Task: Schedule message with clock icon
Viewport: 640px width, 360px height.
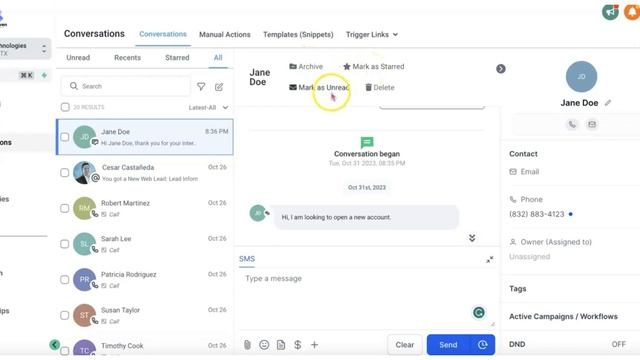Action: click(x=482, y=345)
